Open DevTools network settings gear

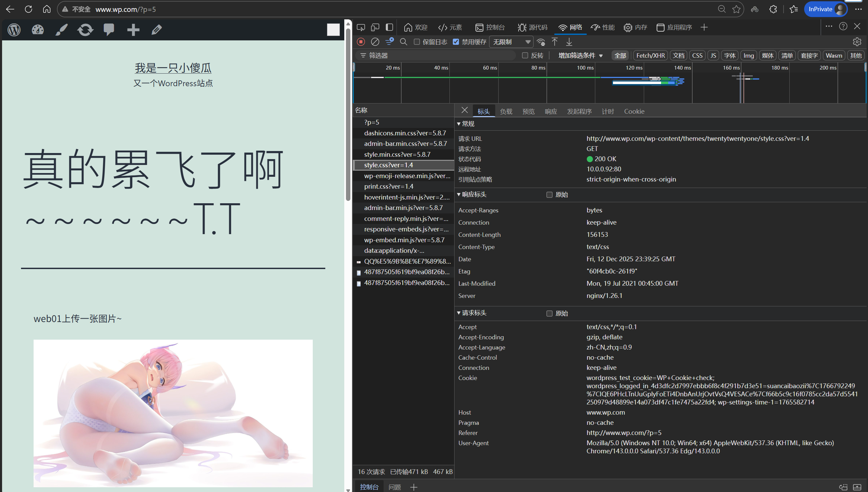(857, 42)
